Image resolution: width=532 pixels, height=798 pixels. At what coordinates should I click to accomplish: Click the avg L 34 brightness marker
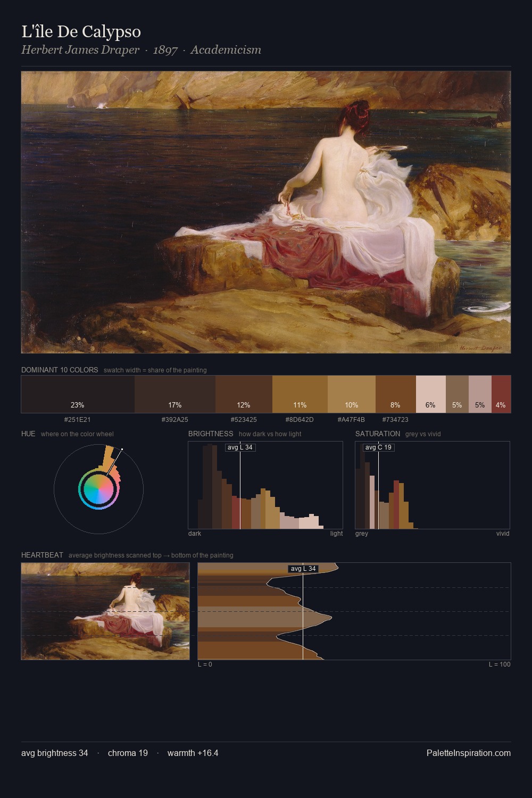pos(240,447)
